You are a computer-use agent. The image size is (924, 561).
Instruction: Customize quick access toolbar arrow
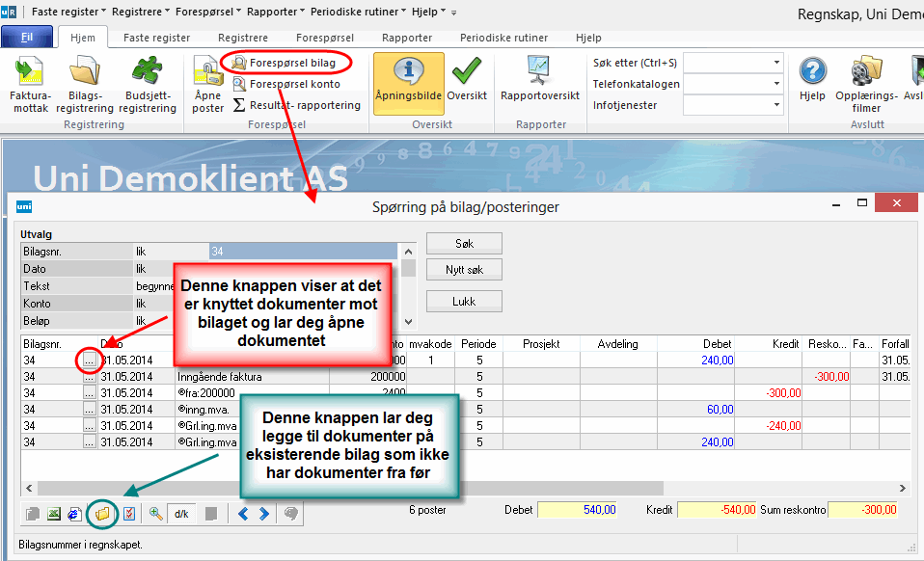coord(453,13)
